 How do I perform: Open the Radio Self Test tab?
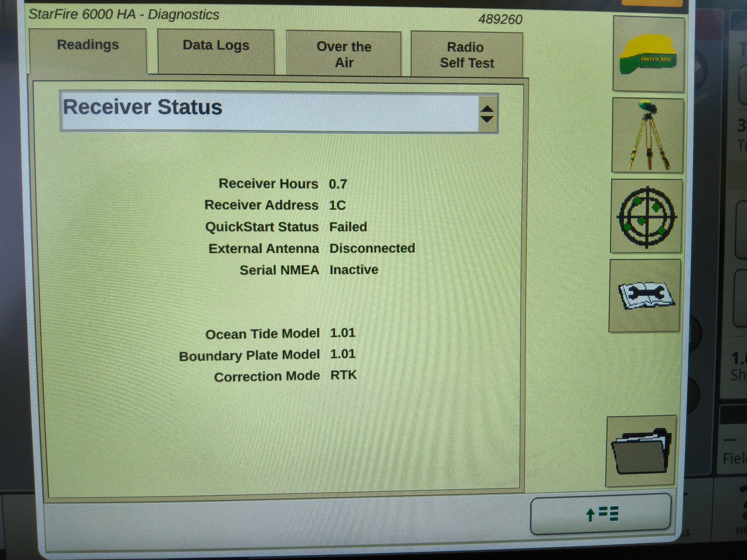point(467,55)
